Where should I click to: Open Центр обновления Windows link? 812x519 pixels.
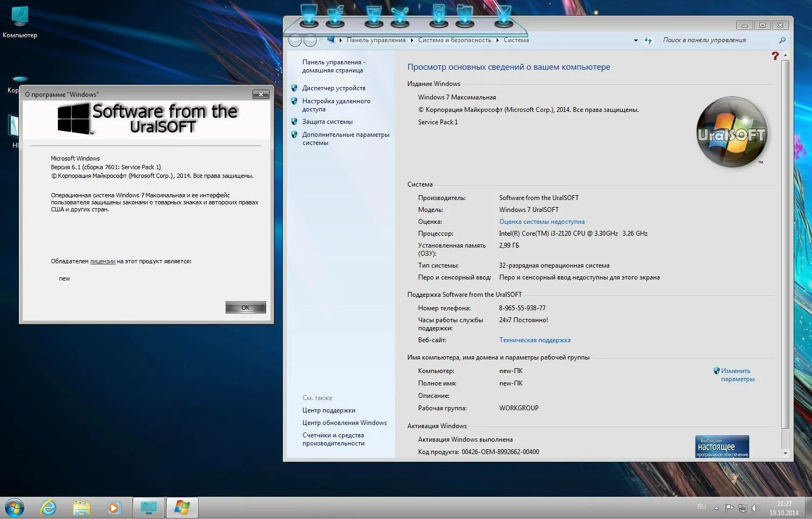point(345,423)
